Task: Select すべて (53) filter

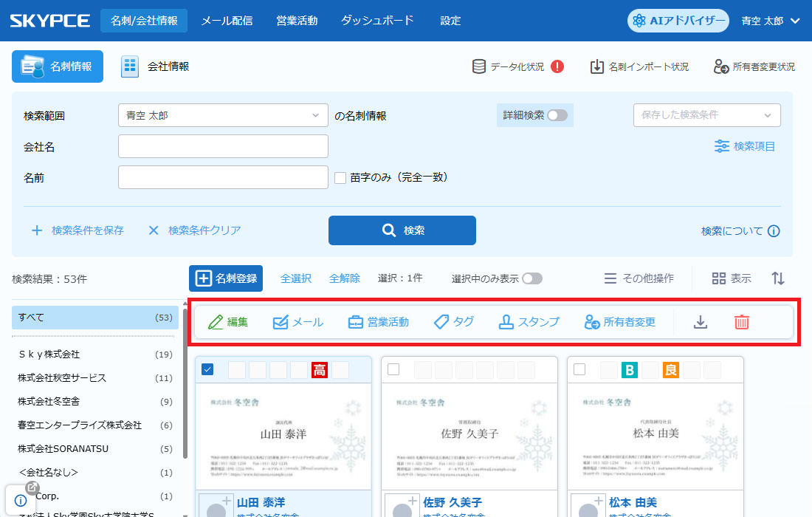Action: click(95, 318)
